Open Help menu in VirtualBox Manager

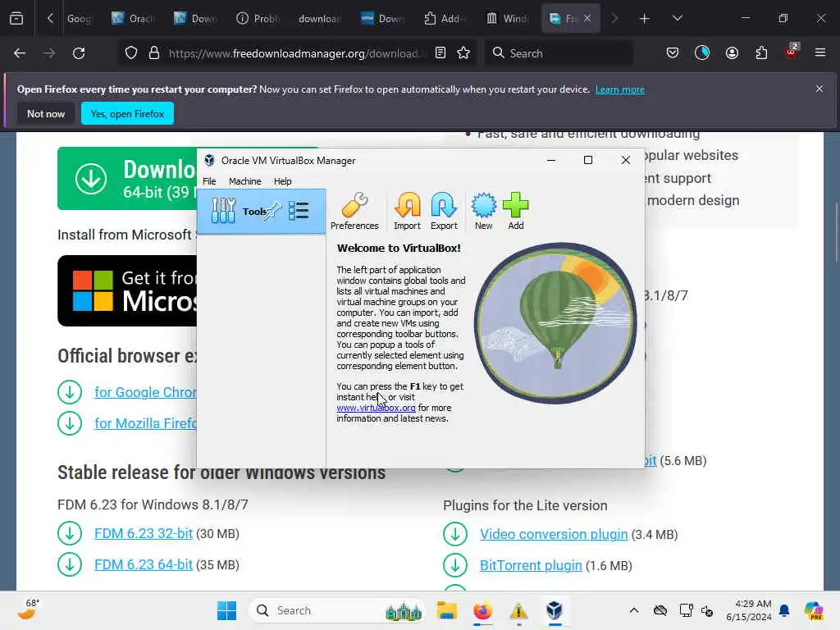coord(283,181)
